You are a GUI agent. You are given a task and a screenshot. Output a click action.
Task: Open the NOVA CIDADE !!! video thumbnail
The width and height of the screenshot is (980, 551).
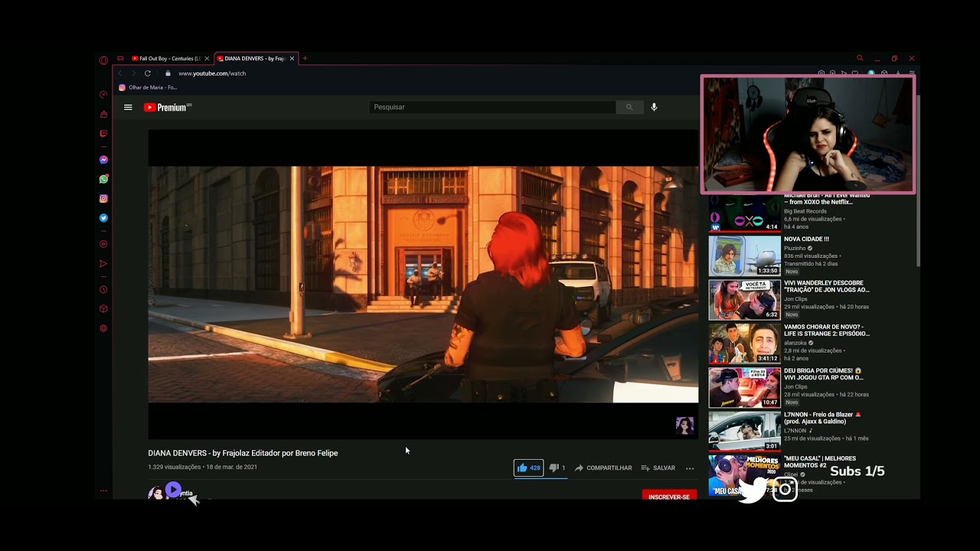pos(744,256)
